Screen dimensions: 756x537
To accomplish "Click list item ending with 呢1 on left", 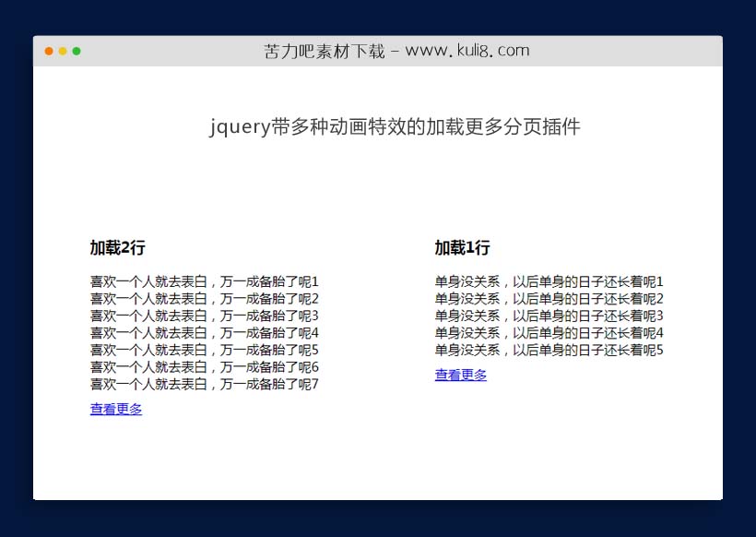I will pyautogui.click(x=203, y=280).
